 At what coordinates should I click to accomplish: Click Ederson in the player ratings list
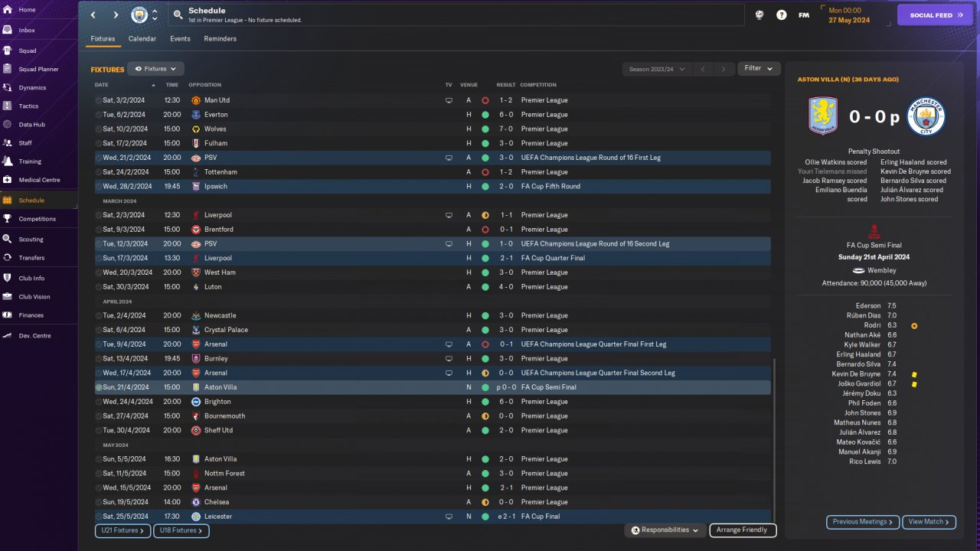(x=869, y=306)
